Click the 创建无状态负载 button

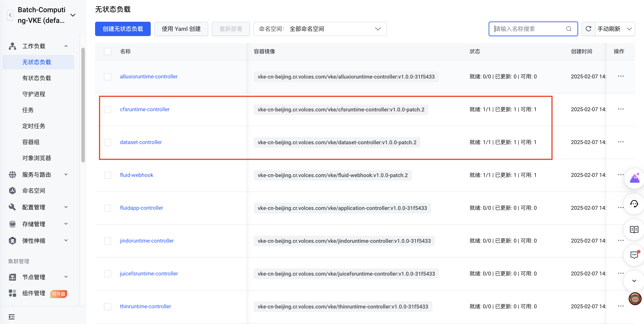[x=123, y=29]
